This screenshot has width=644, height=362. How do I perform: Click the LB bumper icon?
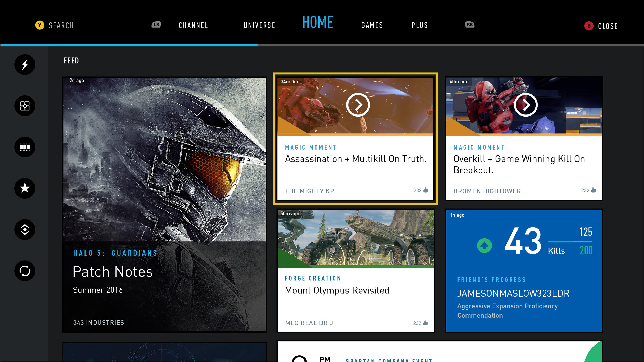pos(156,24)
